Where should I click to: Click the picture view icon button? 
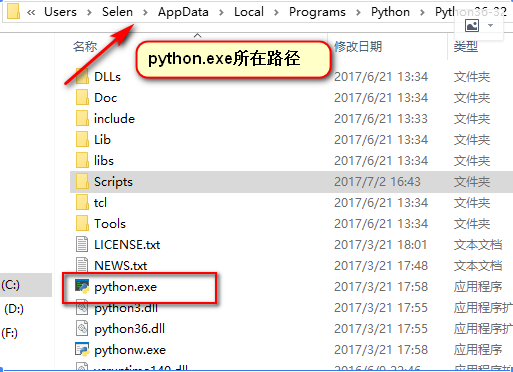[x=472, y=26]
